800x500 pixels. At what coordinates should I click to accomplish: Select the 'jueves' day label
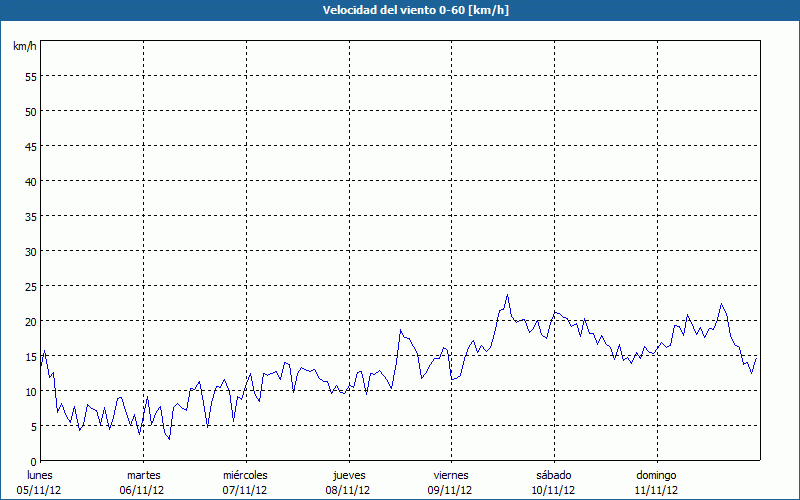click(348, 475)
